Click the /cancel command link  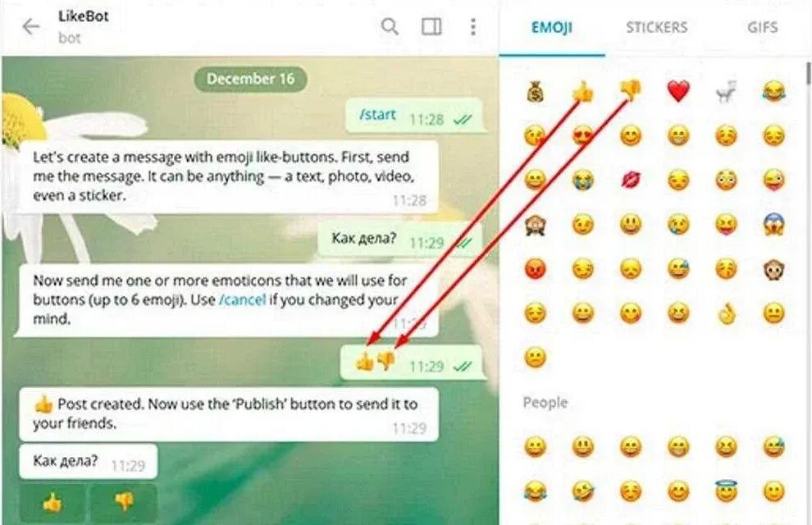point(243,299)
